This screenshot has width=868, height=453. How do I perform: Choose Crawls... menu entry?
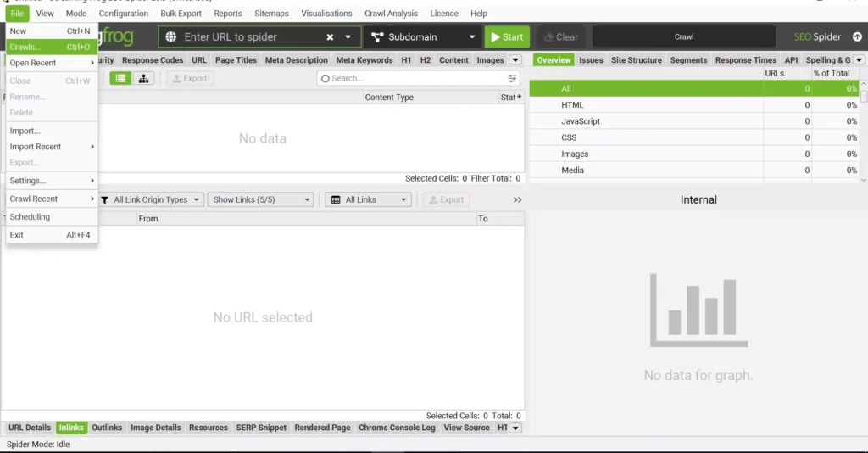[x=52, y=47]
